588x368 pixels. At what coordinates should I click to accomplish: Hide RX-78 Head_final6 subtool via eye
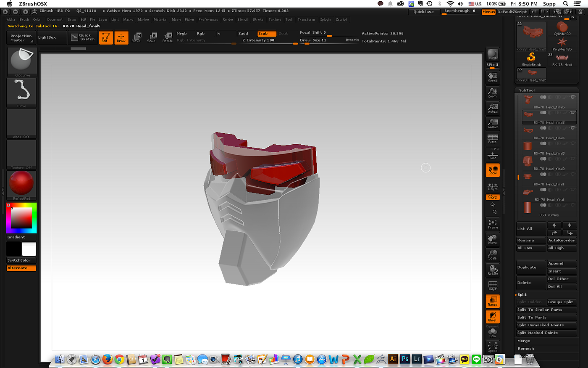point(572,97)
